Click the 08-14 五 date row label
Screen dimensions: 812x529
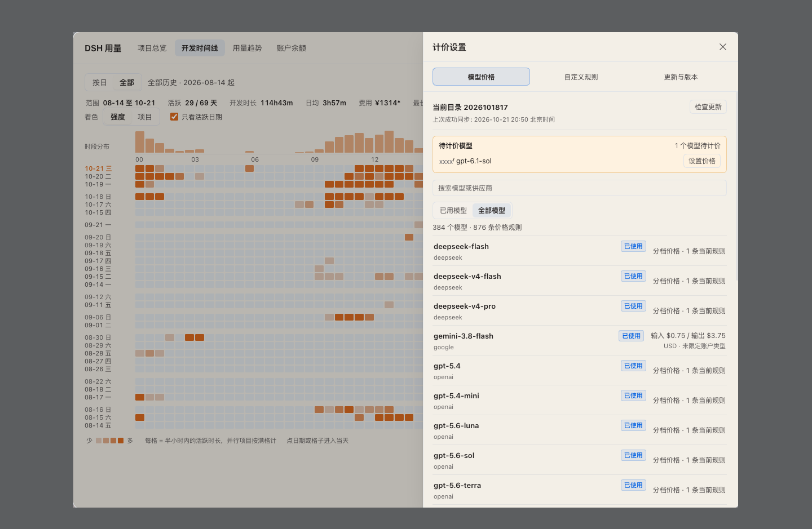[x=98, y=425]
